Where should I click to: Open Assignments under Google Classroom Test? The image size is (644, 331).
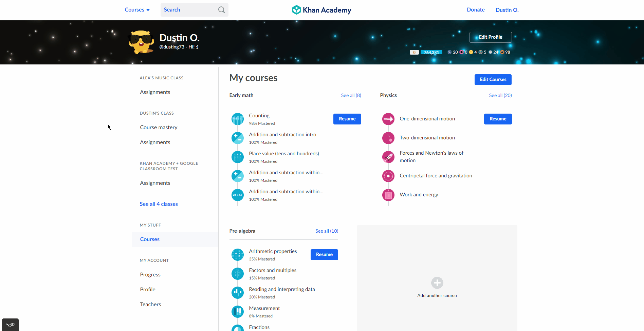click(x=155, y=183)
